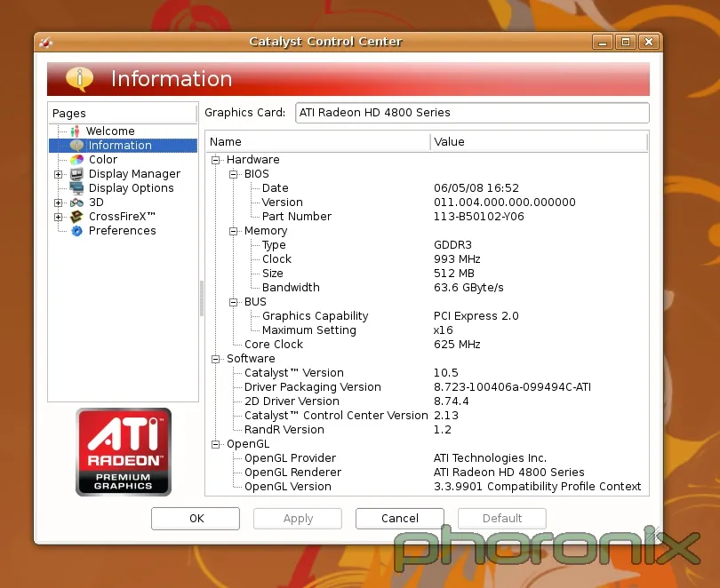The height and width of the screenshot is (588, 720).
Task: Click the OK button
Action: coord(196,519)
